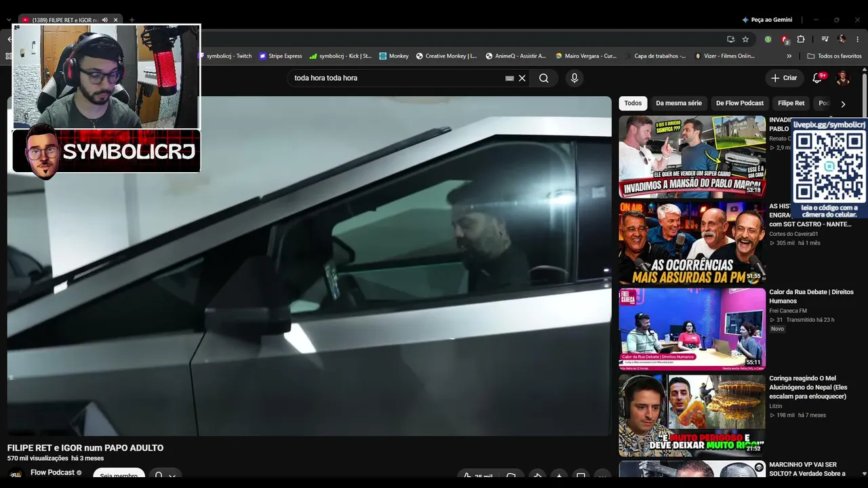Image resolution: width=868 pixels, height=488 pixels.
Task: Mute the tab using the speaker icon
Action: [x=104, y=20]
